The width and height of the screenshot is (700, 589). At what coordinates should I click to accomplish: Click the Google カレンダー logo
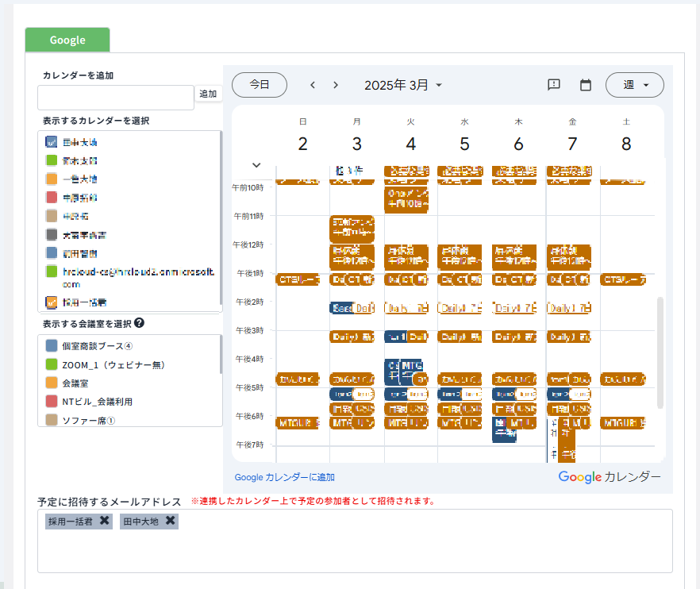click(x=609, y=476)
